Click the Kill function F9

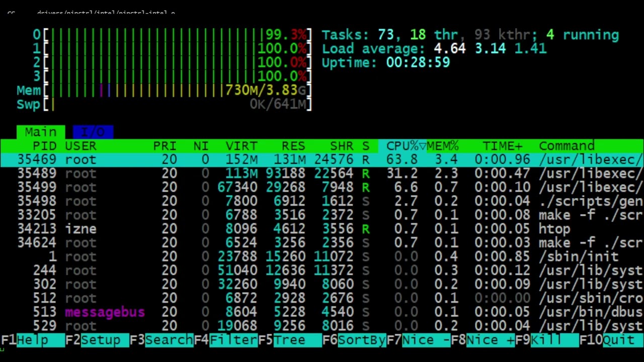547,340
